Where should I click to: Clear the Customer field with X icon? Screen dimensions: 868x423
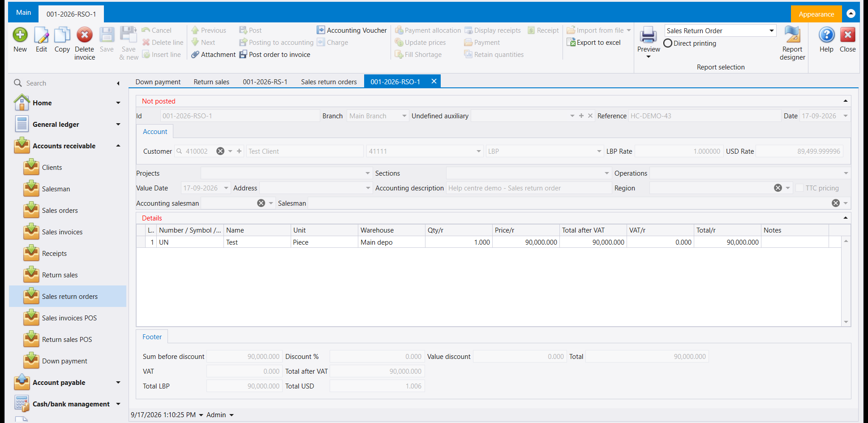[220, 151]
